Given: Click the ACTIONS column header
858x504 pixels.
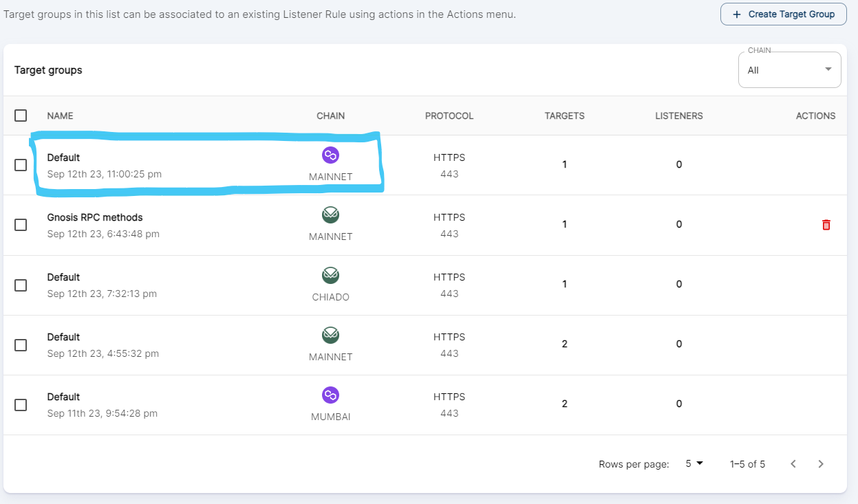Looking at the screenshot, I should [816, 116].
